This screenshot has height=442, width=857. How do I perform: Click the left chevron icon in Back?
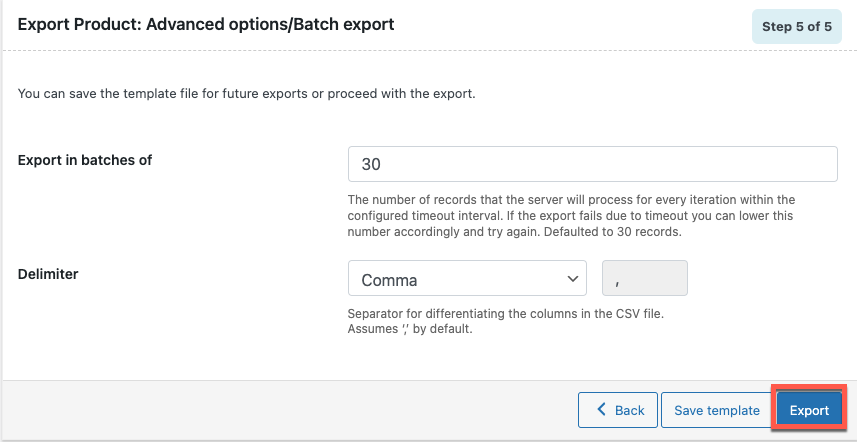pos(601,410)
